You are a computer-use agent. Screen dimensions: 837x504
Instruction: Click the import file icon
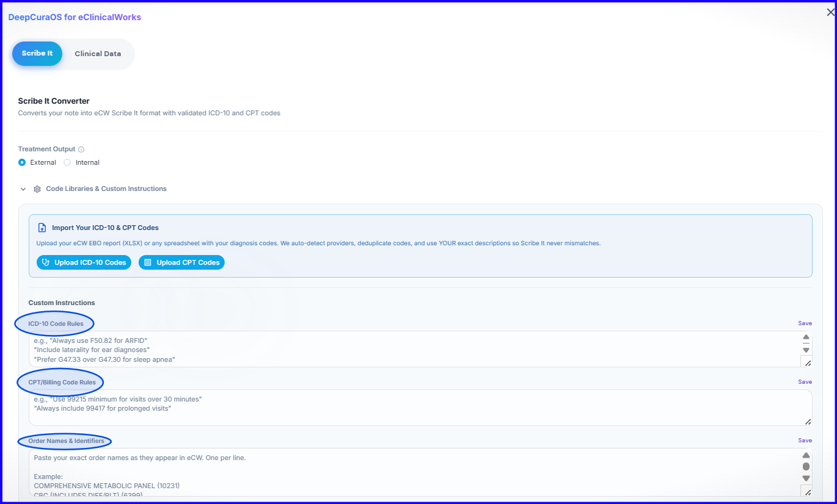coord(42,228)
